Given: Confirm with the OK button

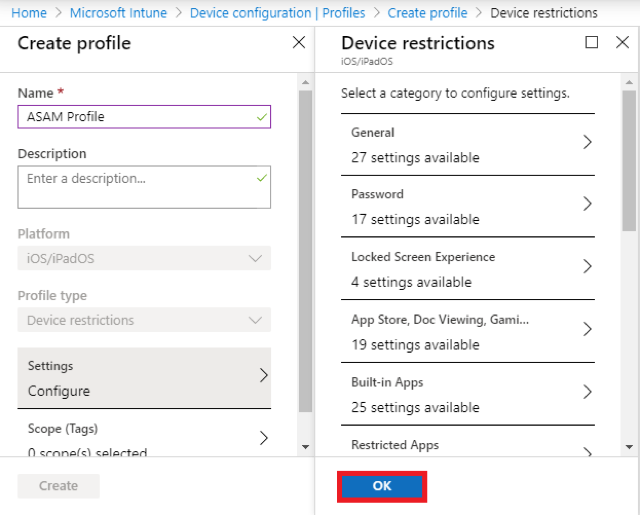Looking at the screenshot, I should click(x=382, y=486).
